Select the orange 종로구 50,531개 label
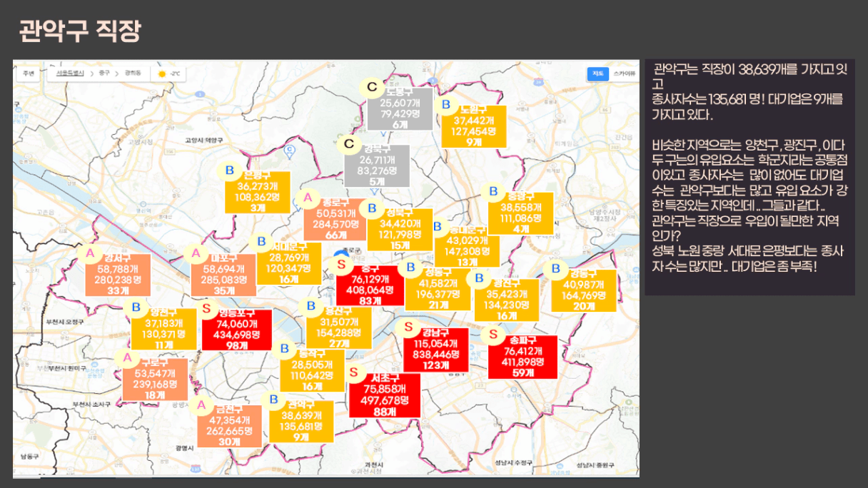This screenshot has width=868, height=488. (x=335, y=219)
